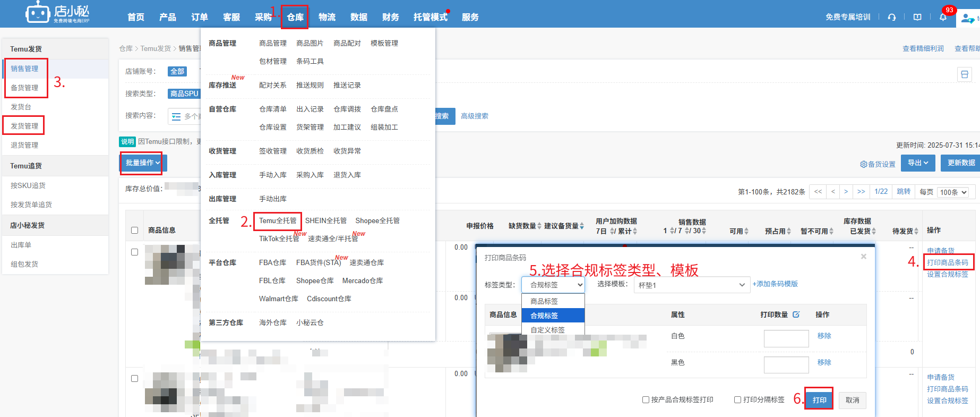This screenshot has width=980, height=417.
Task: Go to first page button
Action: click(818, 192)
